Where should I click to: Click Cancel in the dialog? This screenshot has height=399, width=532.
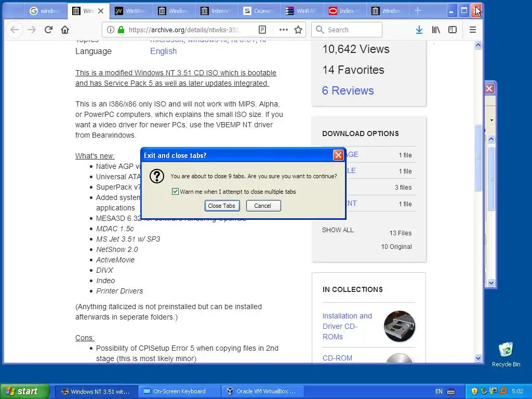point(263,206)
